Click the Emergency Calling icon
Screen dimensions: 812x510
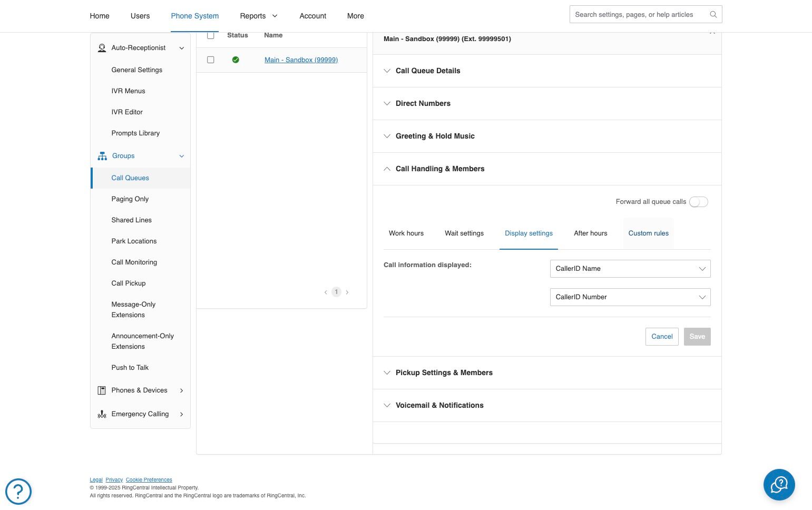(102, 414)
